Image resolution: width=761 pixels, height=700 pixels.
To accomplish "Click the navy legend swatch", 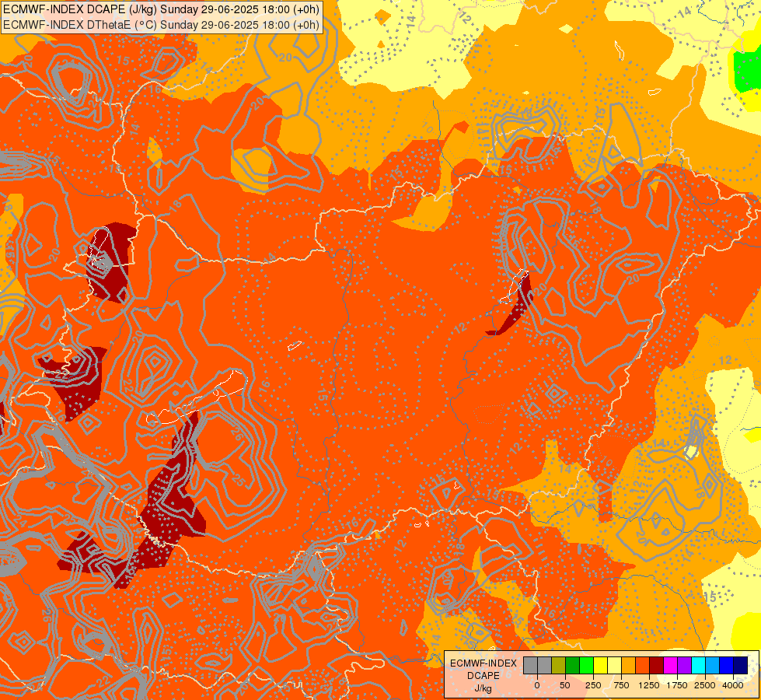I will [x=741, y=665].
